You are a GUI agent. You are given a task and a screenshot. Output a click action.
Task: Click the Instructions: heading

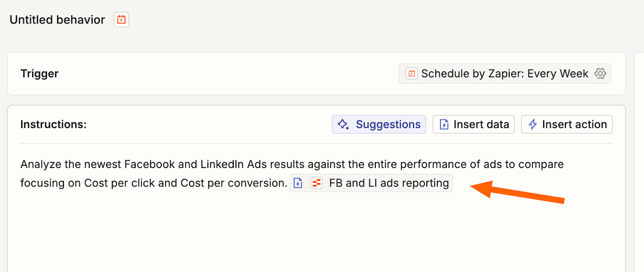(53, 124)
